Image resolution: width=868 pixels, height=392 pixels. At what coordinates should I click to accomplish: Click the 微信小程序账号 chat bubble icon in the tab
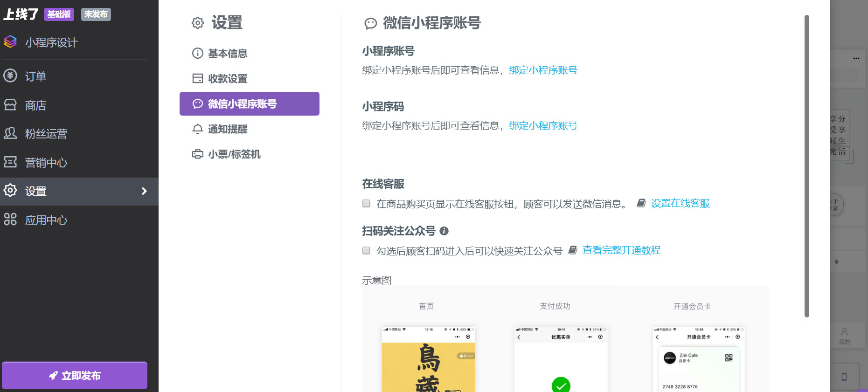click(198, 103)
